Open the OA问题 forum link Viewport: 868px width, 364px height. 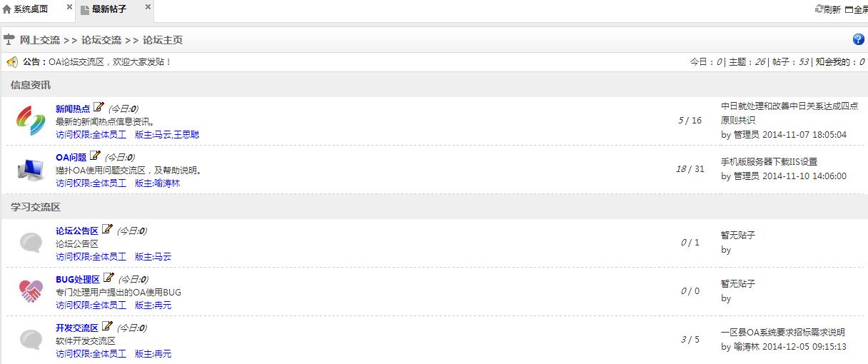pos(71,158)
